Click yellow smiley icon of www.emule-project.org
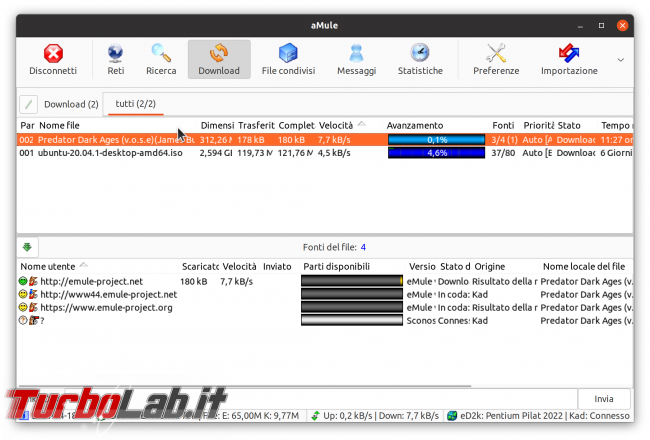The image size is (650, 440). tap(23, 308)
